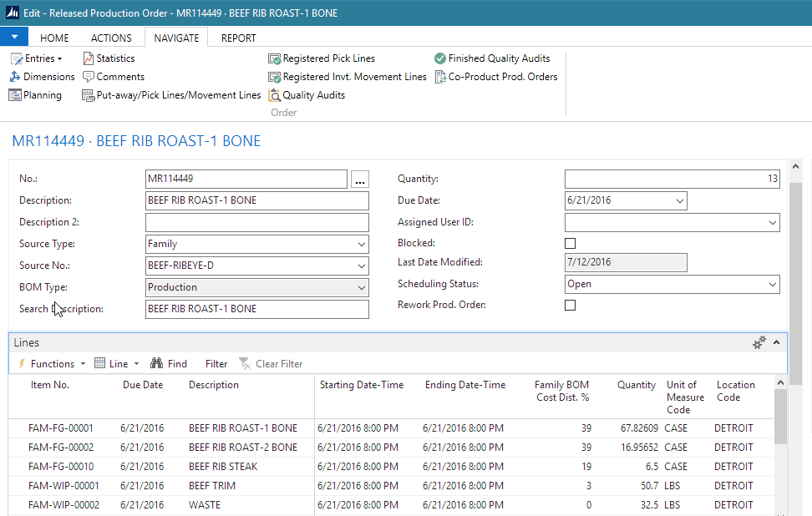Open Co-Product Prod. Orders

[495, 77]
